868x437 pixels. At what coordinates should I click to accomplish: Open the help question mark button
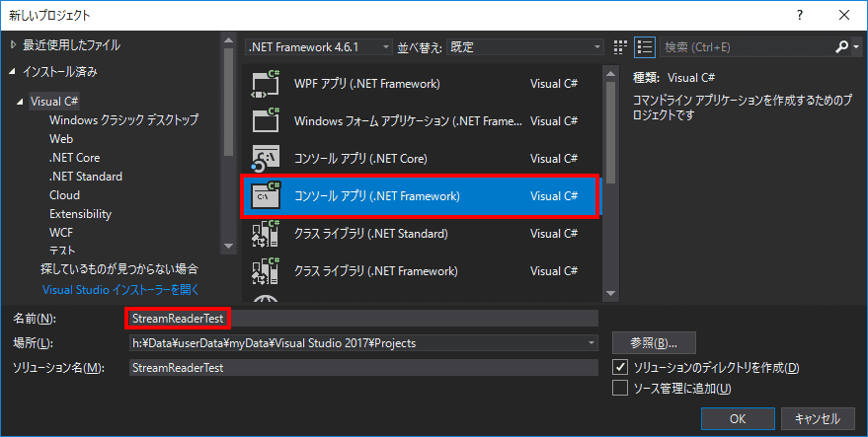800,15
